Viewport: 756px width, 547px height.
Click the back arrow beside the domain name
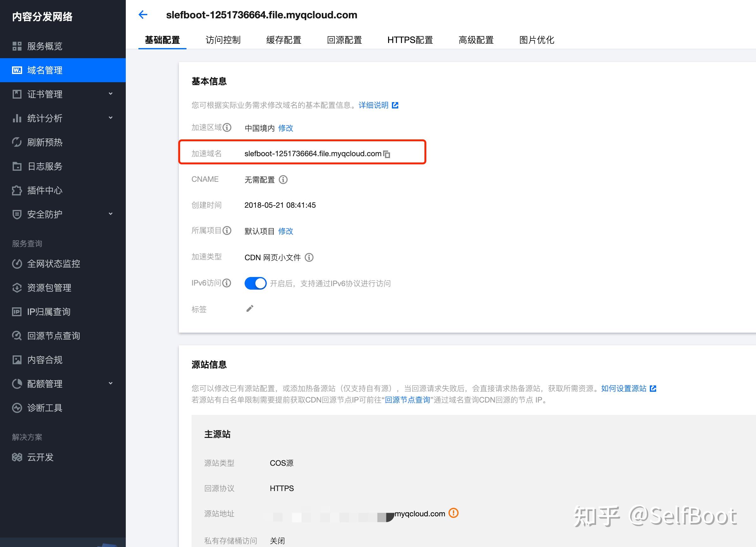click(143, 15)
